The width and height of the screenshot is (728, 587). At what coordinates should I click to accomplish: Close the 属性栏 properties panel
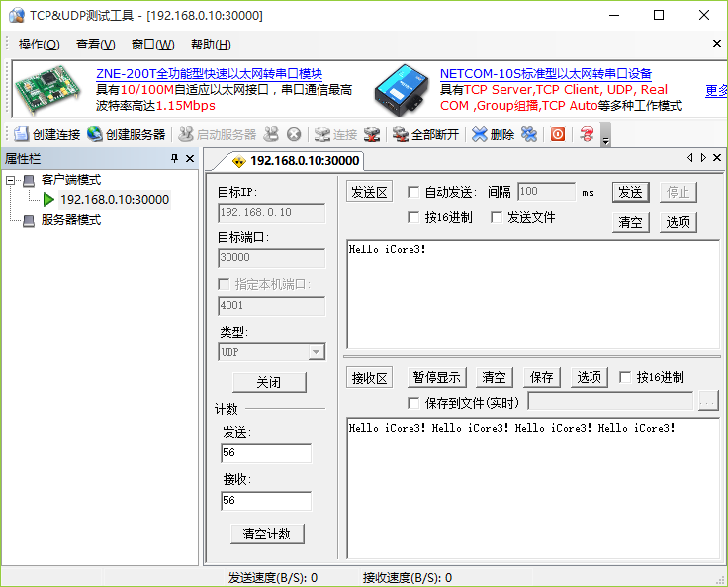tap(190, 159)
